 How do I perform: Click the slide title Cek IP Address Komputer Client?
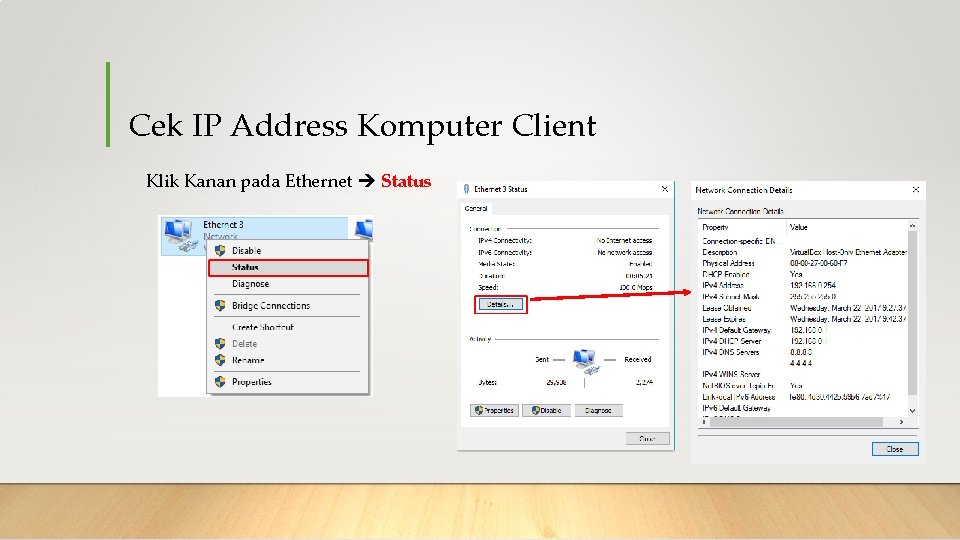pos(362,126)
